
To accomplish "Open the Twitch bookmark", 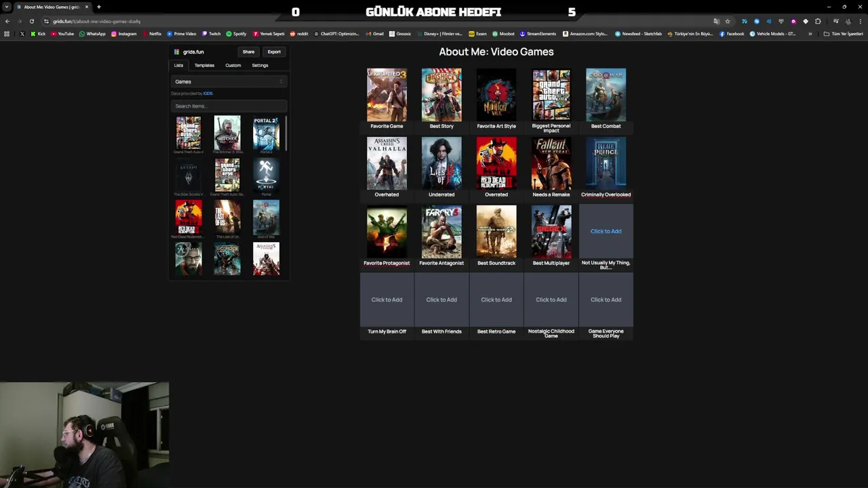I will (211, 34).
